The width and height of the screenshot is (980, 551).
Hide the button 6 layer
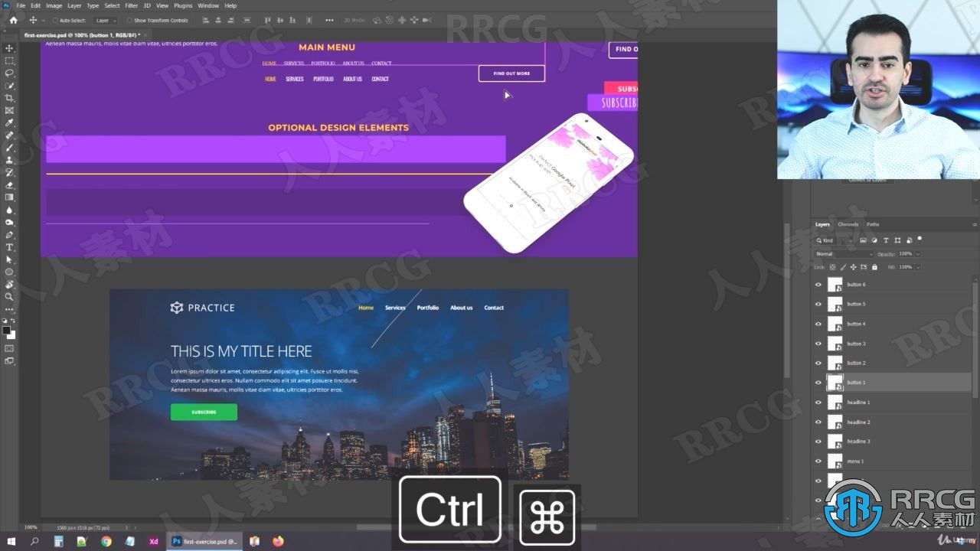(x=818, y=285)
